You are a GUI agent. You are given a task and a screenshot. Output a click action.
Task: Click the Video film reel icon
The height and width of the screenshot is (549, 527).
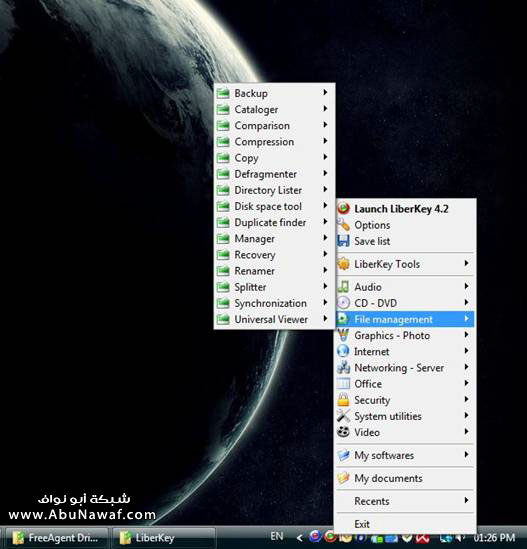[344, 432]
